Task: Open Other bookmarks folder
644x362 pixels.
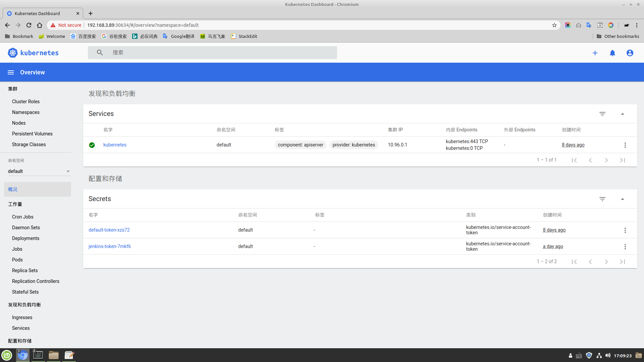Action: (618, 36)
